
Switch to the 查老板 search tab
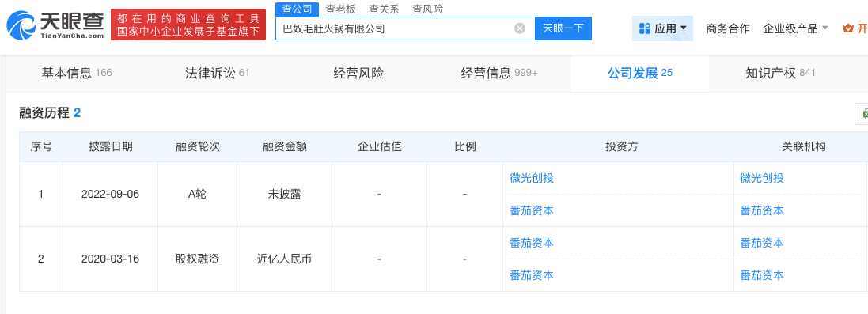(x=340, y=9)
